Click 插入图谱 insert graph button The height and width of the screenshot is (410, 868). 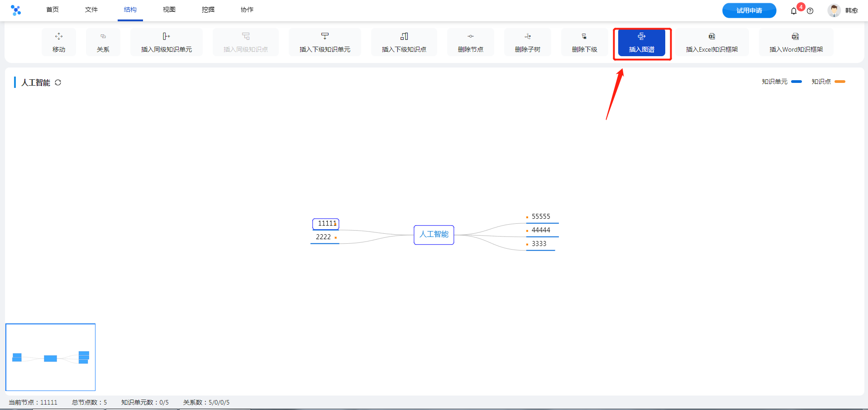pos(642,43)
